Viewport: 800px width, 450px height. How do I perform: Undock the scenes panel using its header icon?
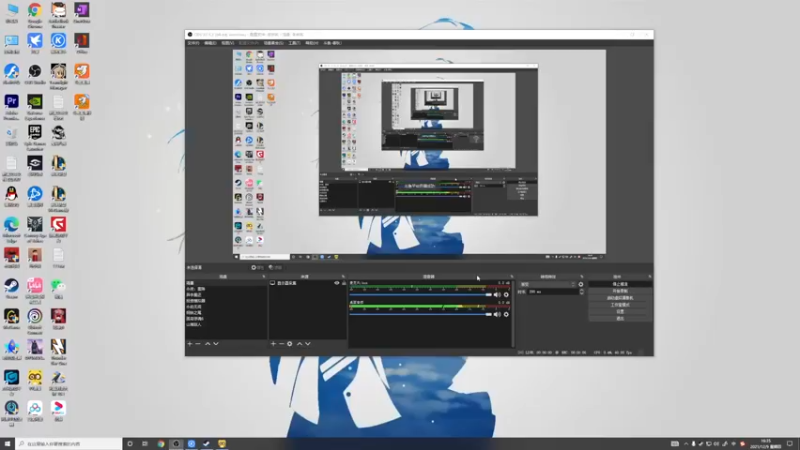(264, 277)
